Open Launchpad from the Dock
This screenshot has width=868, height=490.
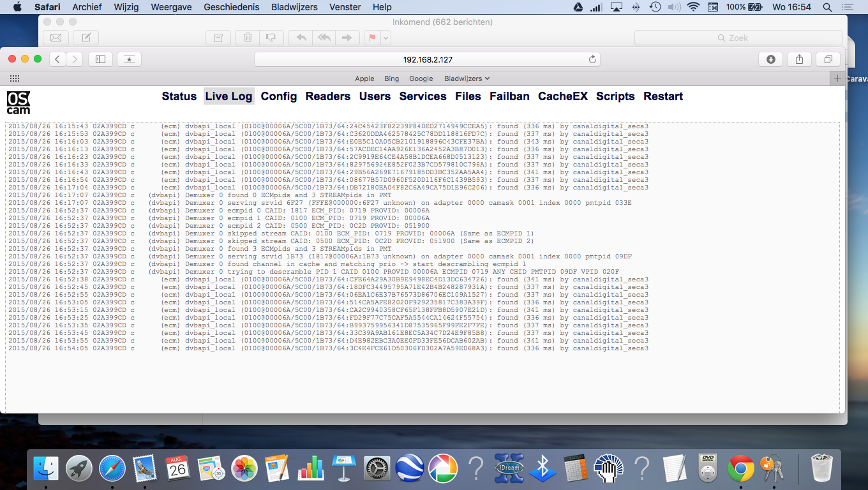[x=79, y=469]
